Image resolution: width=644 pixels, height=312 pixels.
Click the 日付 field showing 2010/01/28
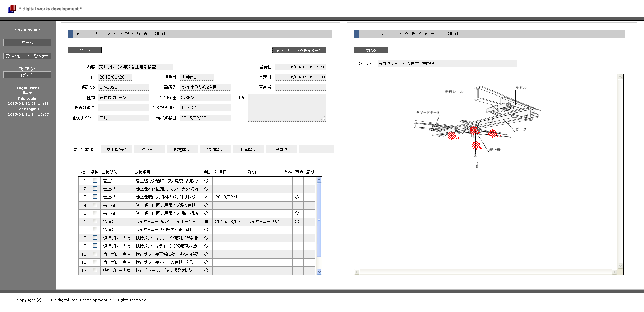(115, 77)
